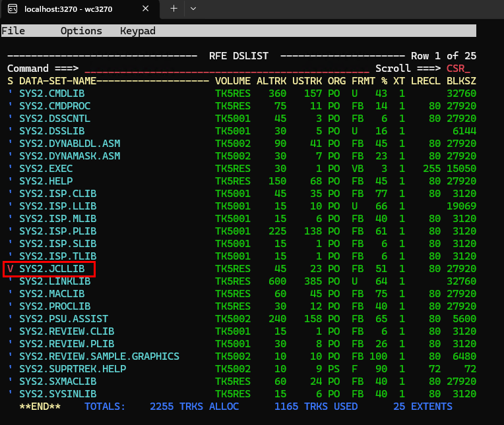Click the SYS2.PROCLIB data set name
504x425 pixels.
[55, 306]
